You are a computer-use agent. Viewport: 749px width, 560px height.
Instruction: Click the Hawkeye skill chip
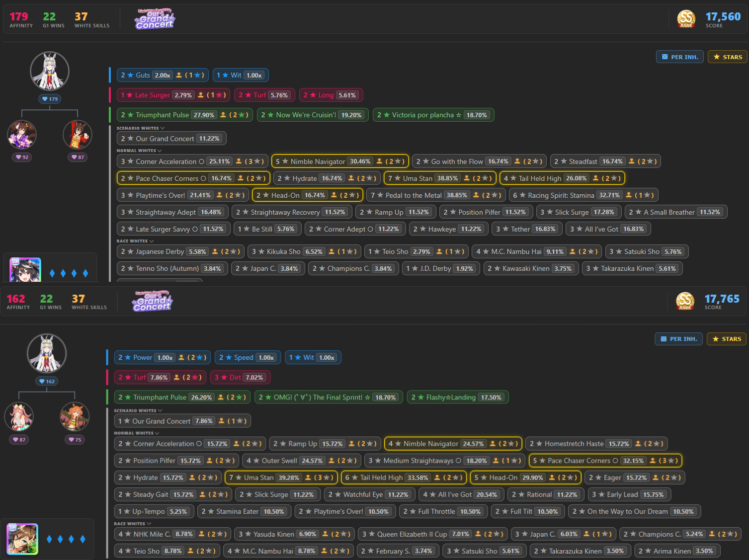pos(449,229)
